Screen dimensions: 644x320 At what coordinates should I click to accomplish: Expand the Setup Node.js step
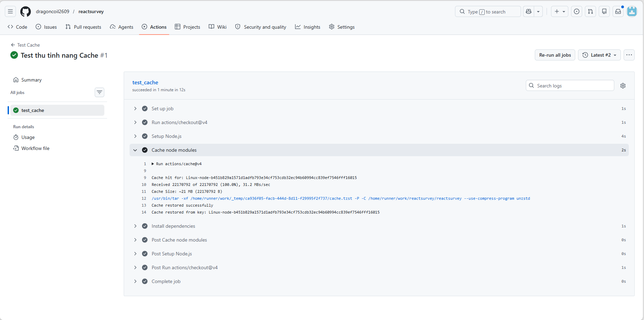pos(379,136)
